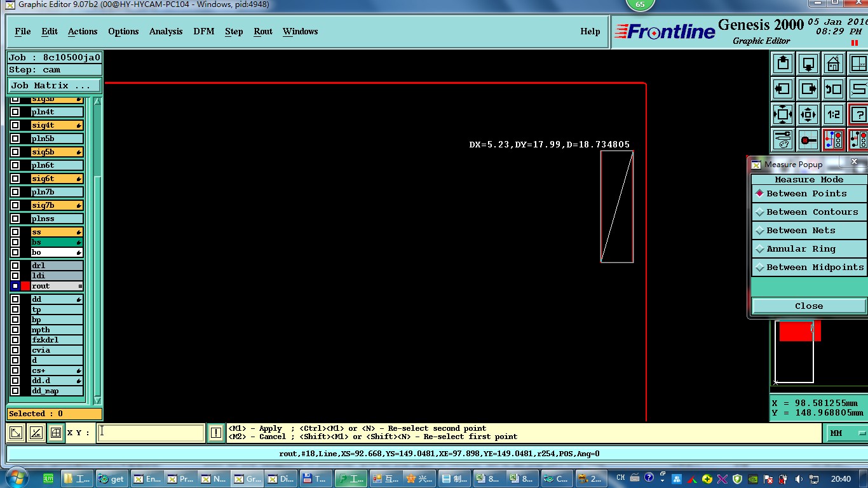868x488 pixels.
Task: Select the dd_map layer name
Action: pos(57,391)
